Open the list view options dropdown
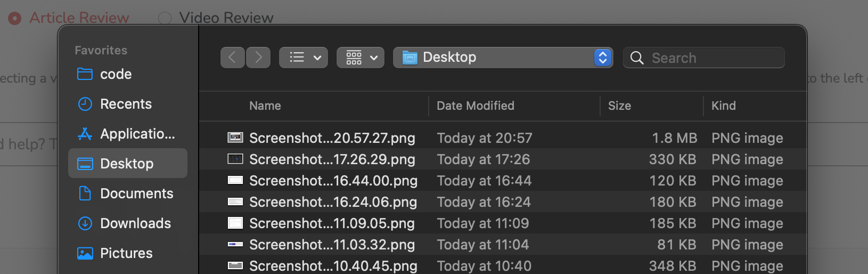The image size is (868, 274). [x=304, y=58]
